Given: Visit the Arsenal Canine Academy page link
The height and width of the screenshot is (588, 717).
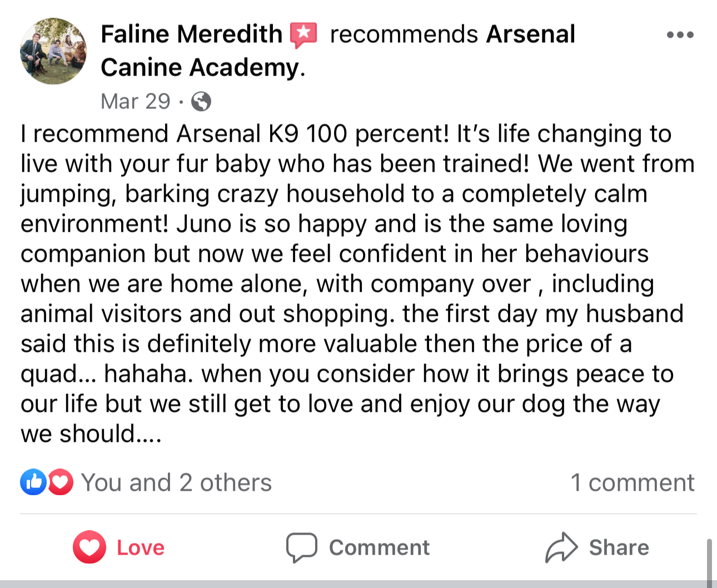Looking at the screenshot, I should 339,51.
